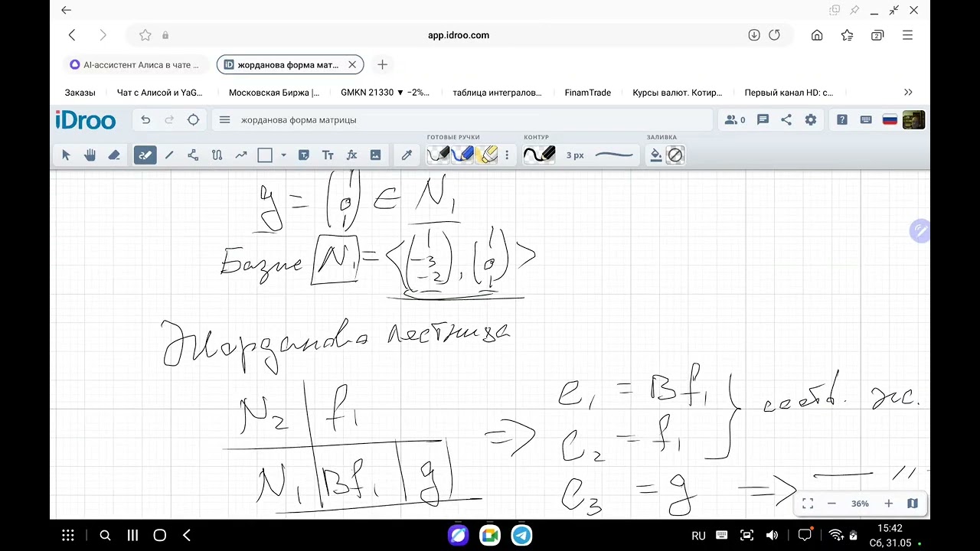Click the iDroo logo
Image resolution: width=980 pixels, height=551 pixels.
click(85, 120)
